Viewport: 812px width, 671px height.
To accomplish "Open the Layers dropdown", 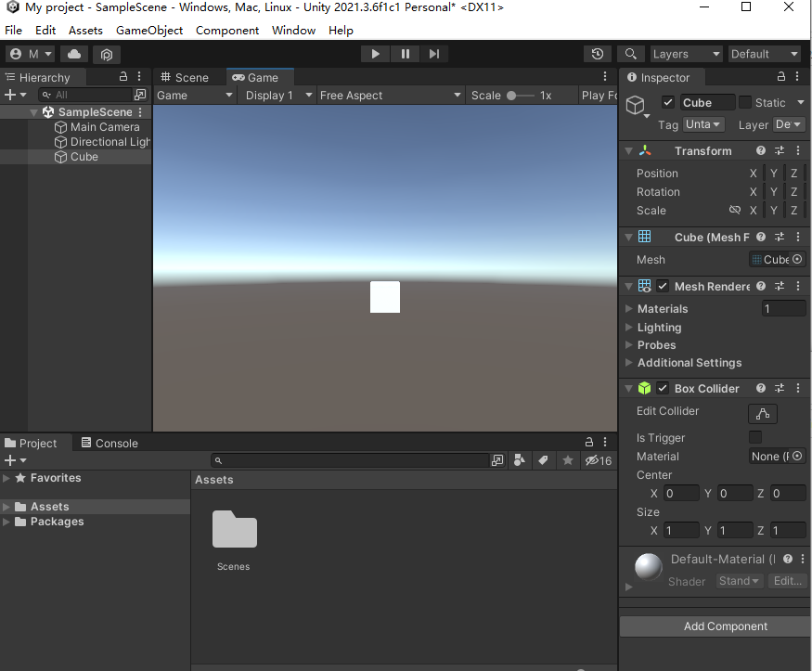I will (686, 54).
